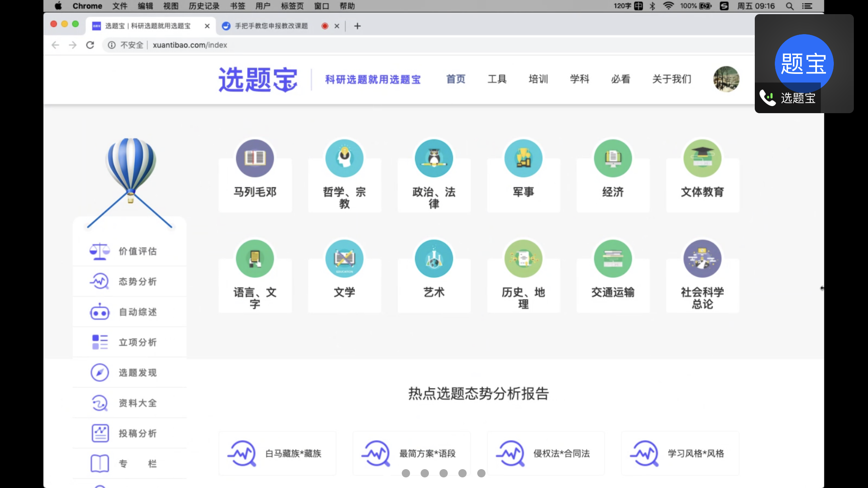The image size is (868, 488).
Task: Open a new browser tab
Action: tap(357, 26)
